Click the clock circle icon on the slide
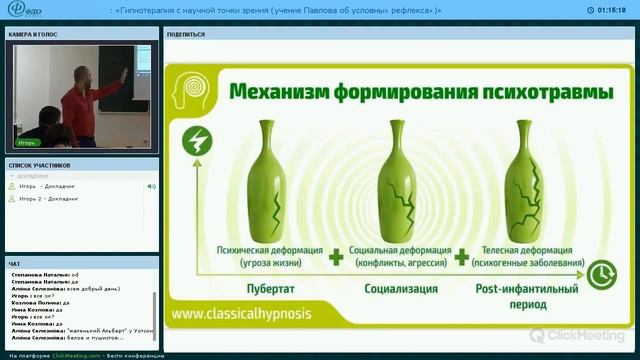 pyautogui.click(x=602, y=275)
